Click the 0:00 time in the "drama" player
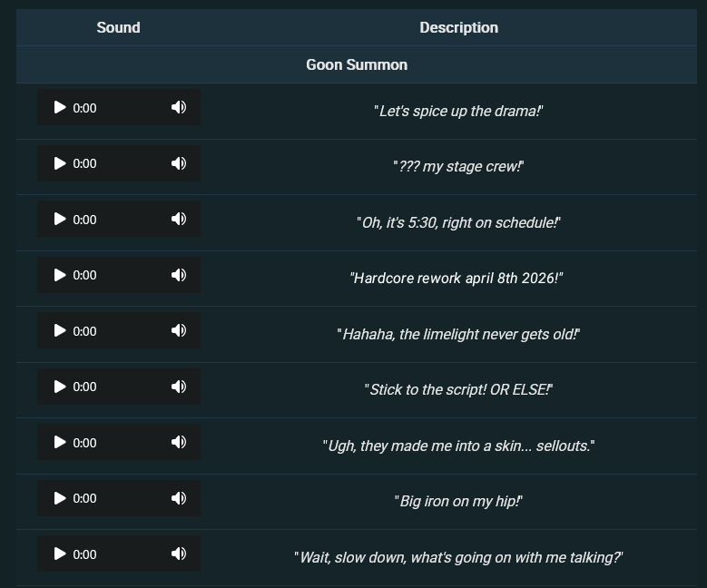 84,108
